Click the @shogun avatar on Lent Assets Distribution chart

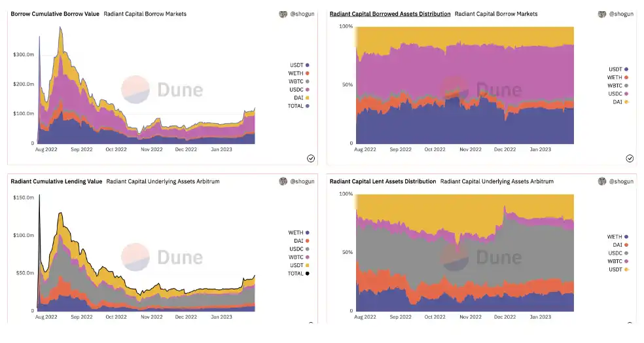(601, 181)
